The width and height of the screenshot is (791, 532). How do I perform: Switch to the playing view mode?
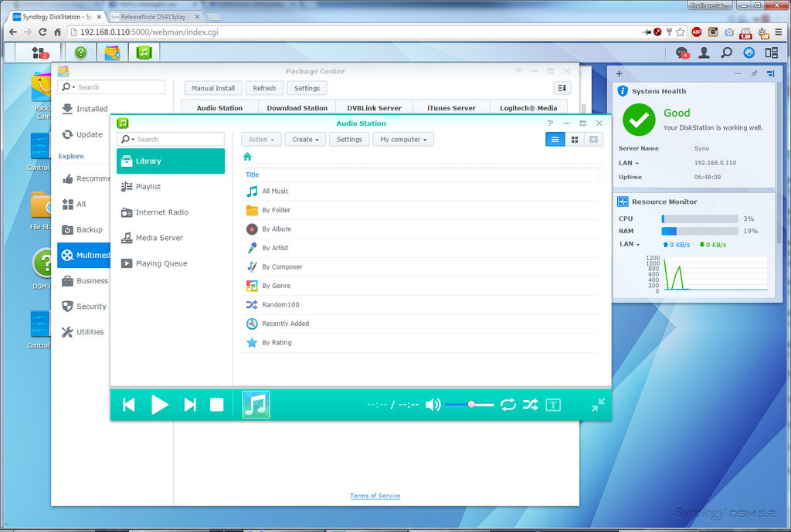(594, 140)
